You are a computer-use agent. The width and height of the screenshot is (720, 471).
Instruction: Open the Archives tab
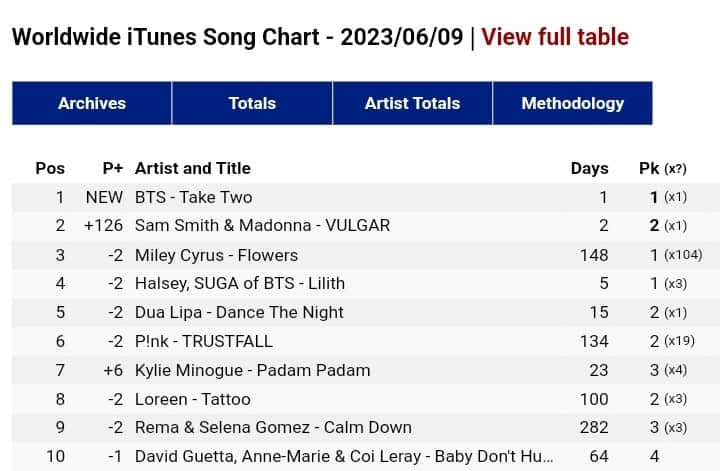(x=92, y=103)
